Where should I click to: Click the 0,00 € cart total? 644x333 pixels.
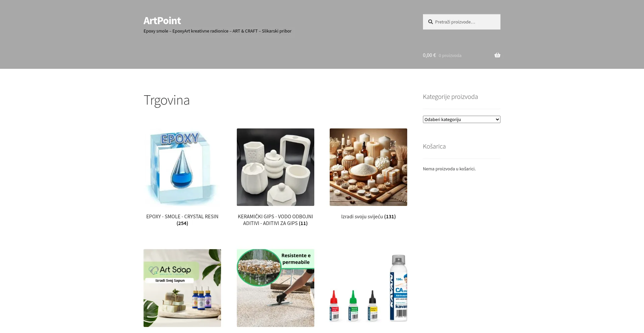point(429,55)
